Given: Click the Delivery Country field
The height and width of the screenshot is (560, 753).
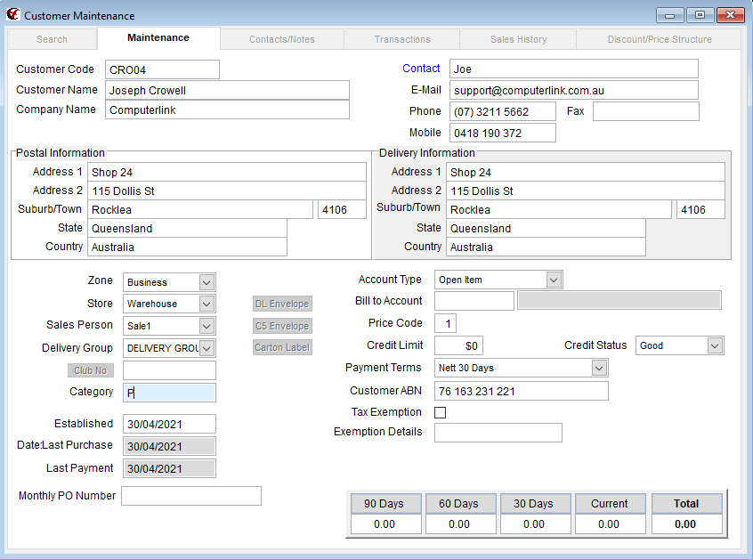Looking at the screenshot, I should click(546, 247).
